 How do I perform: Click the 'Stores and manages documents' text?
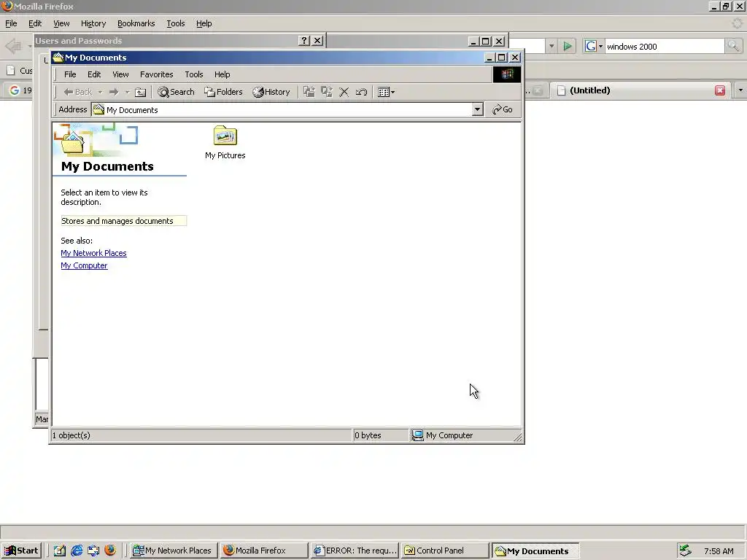(117, 221)
